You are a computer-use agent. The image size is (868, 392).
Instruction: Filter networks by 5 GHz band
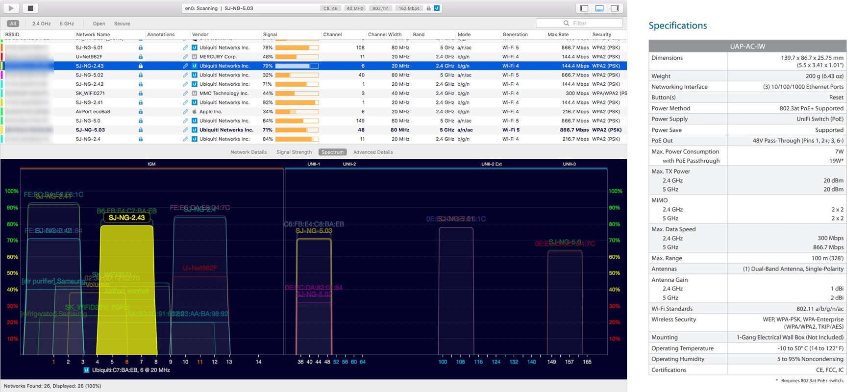click(67, 24)
